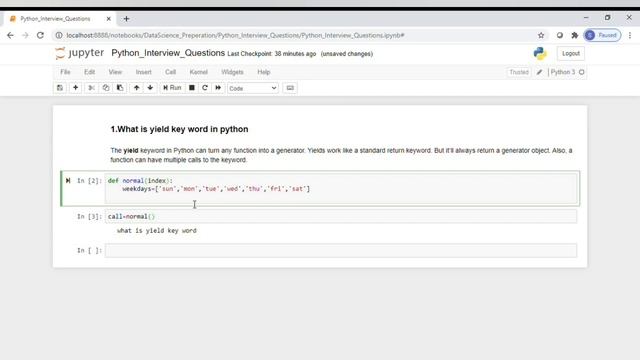Move selected cell down
The width and height of the screenshot is (640, 360).
pos(150,88)
